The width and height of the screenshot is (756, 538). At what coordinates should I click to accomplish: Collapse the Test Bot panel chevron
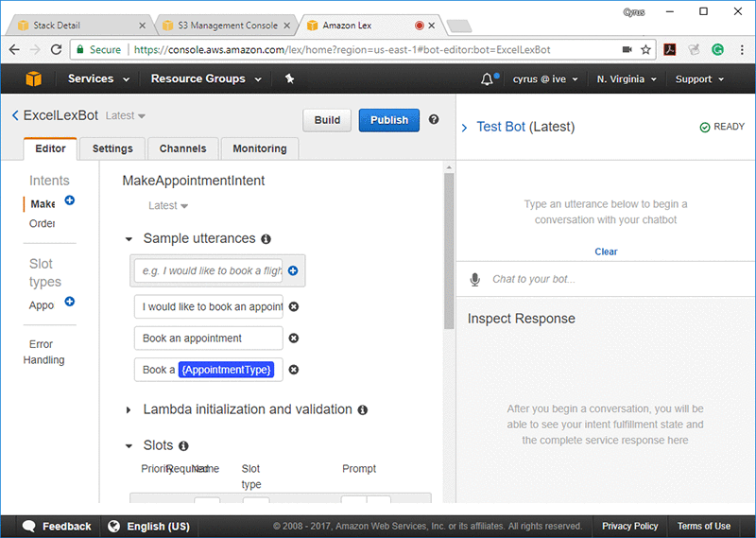[464, 128]
